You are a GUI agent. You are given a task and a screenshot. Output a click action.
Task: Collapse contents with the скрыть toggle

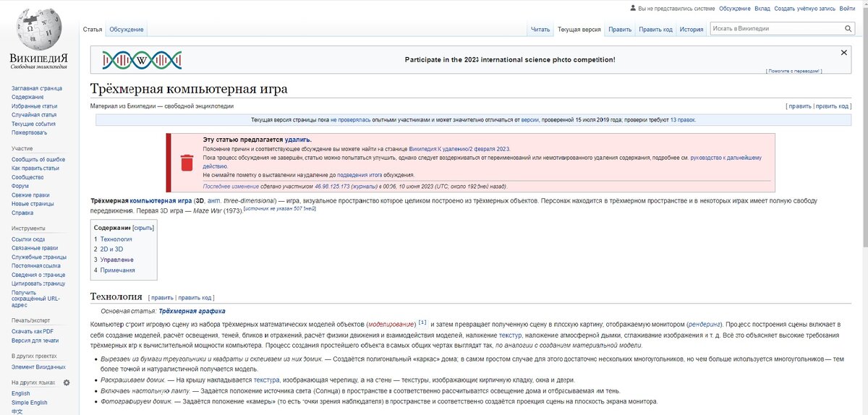point(143,228)
